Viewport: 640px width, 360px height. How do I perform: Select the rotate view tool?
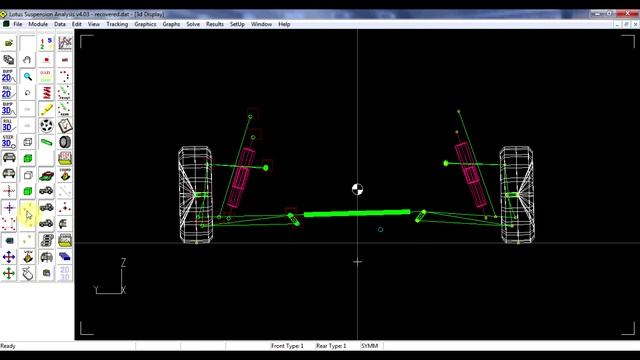pyautogui.click(x=27, y=93)
